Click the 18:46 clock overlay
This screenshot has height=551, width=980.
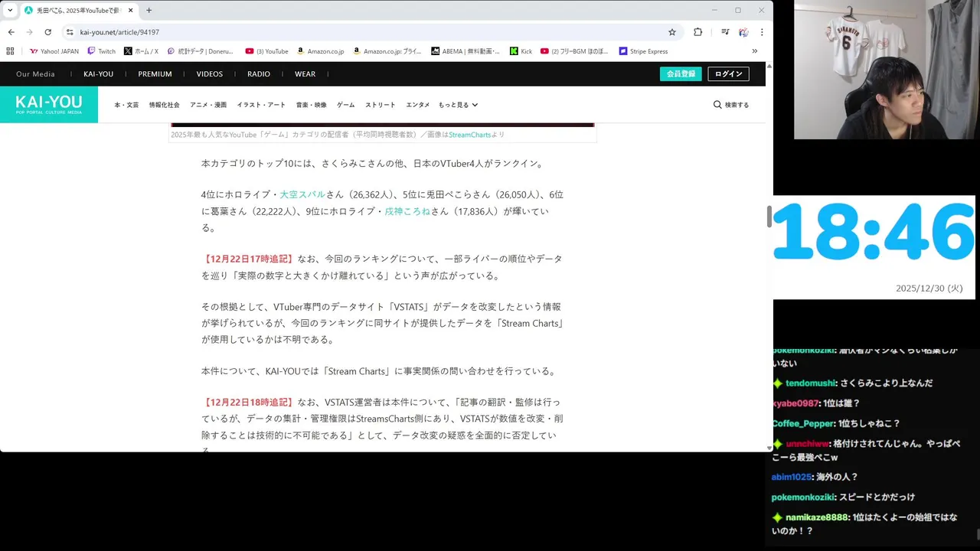click(874, 233)
